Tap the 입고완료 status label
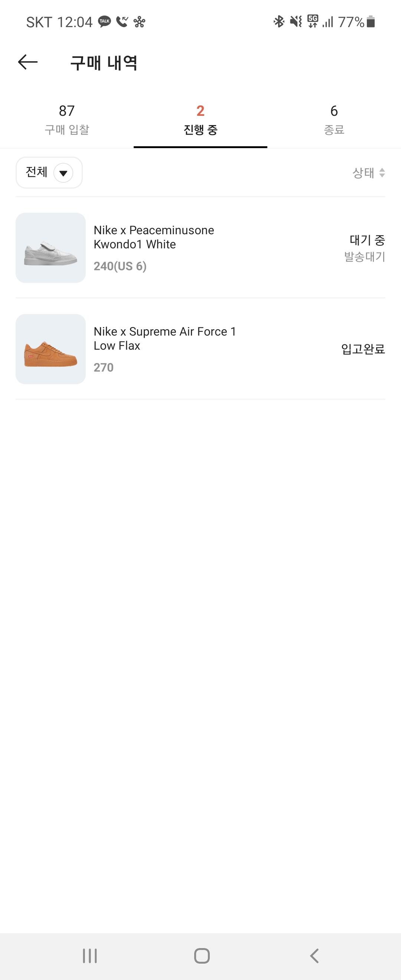 [x=363, y=349]
